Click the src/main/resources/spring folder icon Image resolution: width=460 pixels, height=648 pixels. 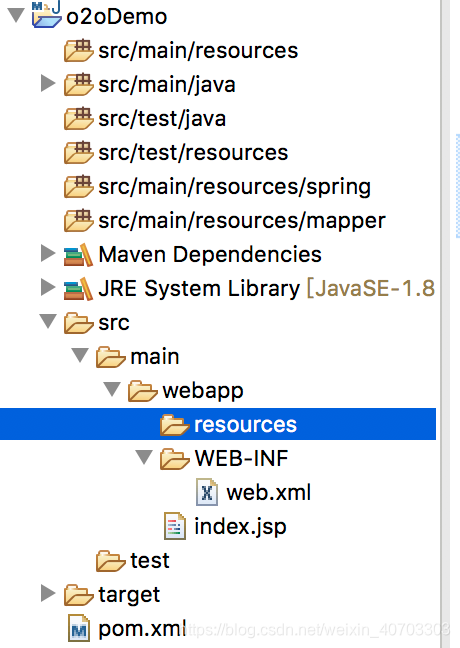79,186
